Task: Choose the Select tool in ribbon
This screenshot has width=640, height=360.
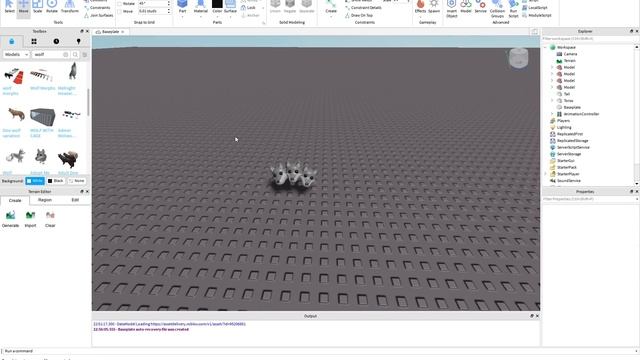Action: click(9, 7)
